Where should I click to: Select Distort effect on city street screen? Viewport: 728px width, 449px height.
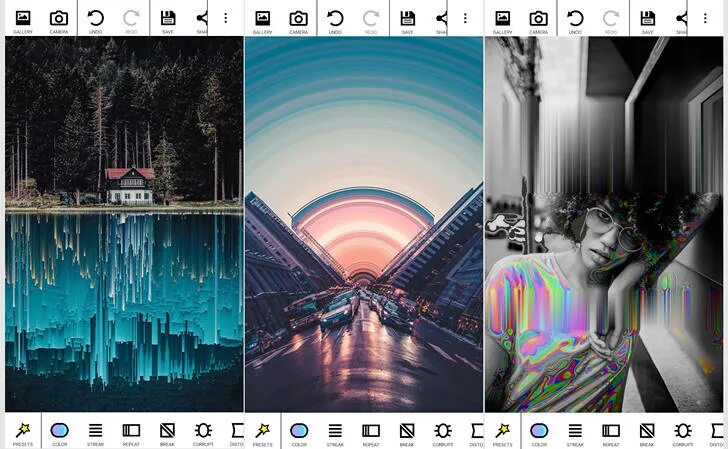coord(477,434)
